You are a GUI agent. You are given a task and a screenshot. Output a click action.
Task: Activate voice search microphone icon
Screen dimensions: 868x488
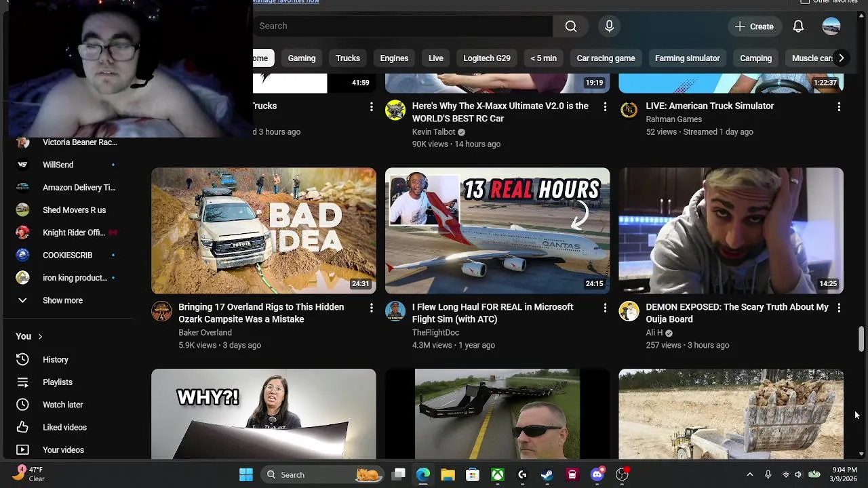tap(609, 26)
